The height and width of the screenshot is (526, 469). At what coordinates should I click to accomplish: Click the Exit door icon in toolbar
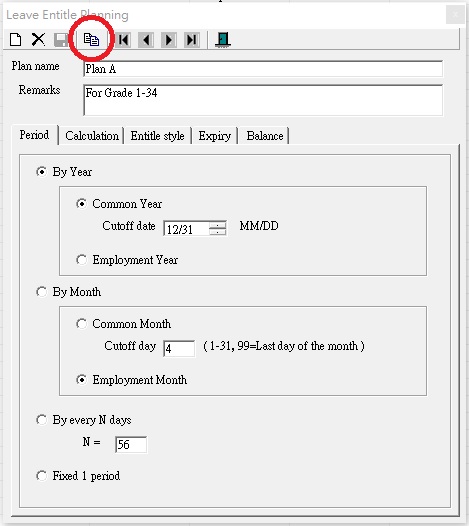pyautogui.click(x=223, y=40)
